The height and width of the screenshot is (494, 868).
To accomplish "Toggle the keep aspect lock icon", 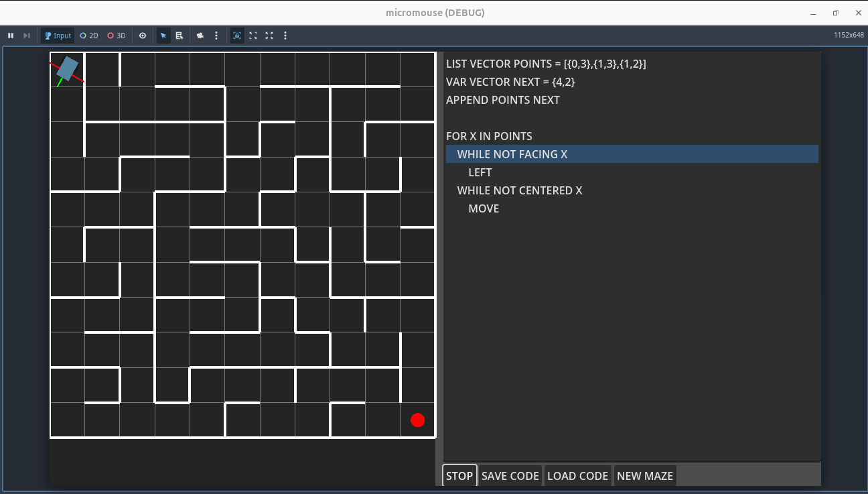I will pos(237,36).
